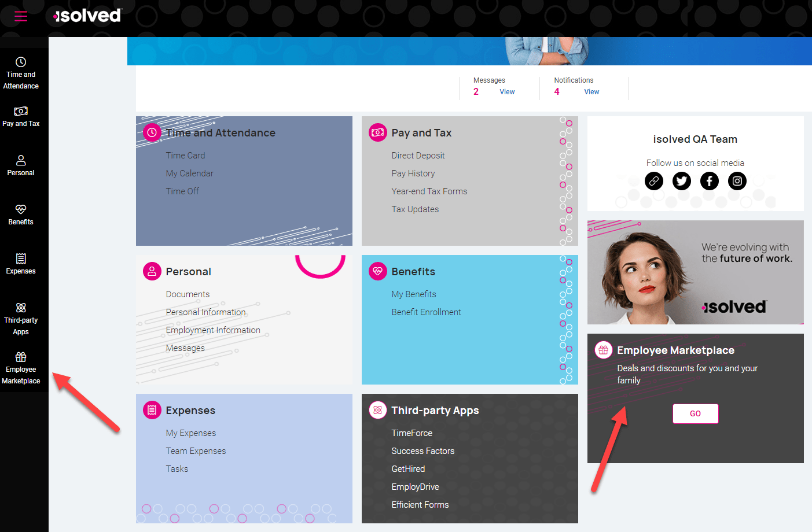Image resolution: width=812 pixels, height=532 pixels.
Task: Open Pay and Tax in sidebar
Action: [21, 117]
